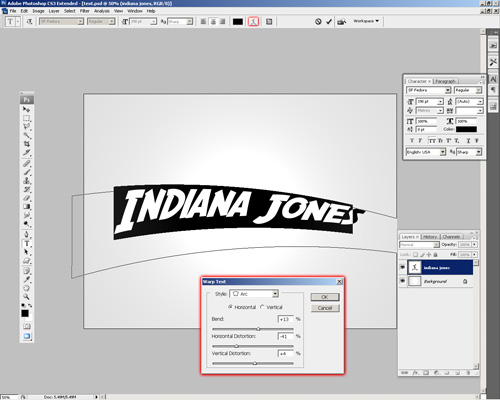This screenshot has width=500, height=400.
Task: Click the Bend percentage input field
Action: (285, 319)
